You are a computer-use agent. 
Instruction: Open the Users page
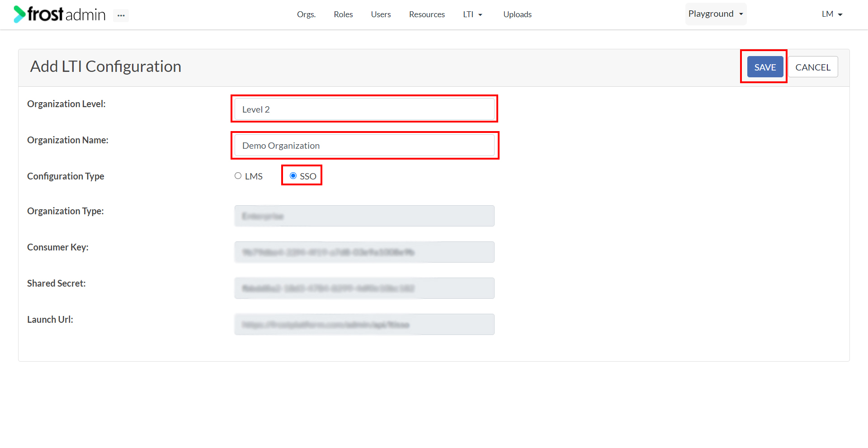pyautogui.click(x=380, y=14)
